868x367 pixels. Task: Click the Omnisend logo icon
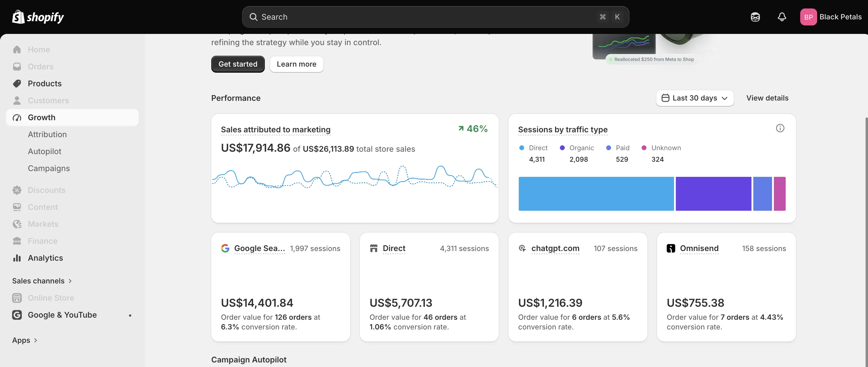coord(671,248)
